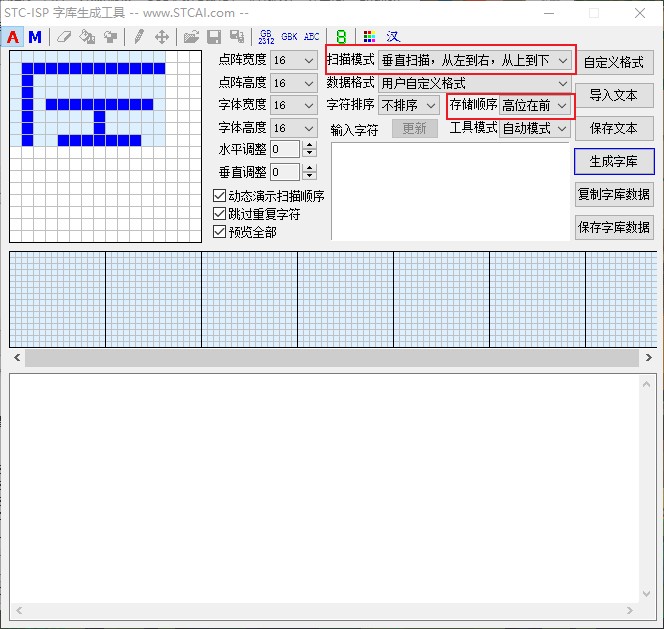Click the output area scroll-down arrow

point(646,593)
